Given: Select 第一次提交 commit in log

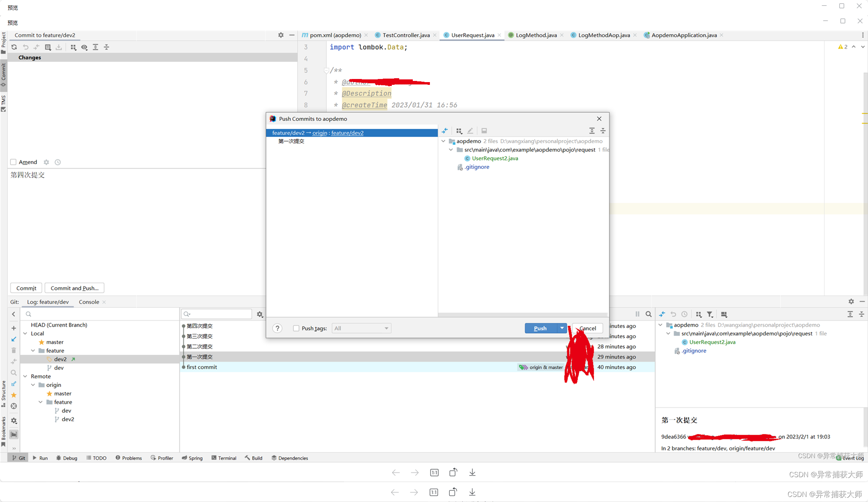Looking at the screenshot, I should pyautogui.click(x=201, y=356).
